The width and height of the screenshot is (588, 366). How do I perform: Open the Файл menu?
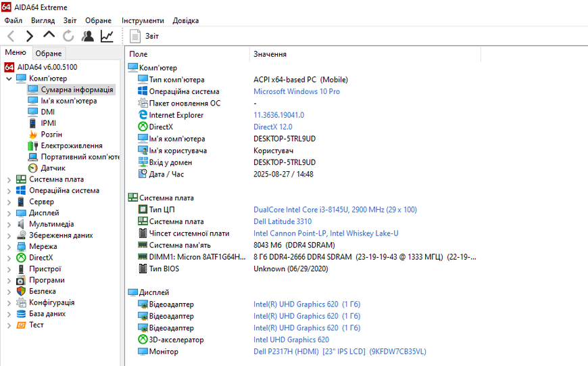14,21
